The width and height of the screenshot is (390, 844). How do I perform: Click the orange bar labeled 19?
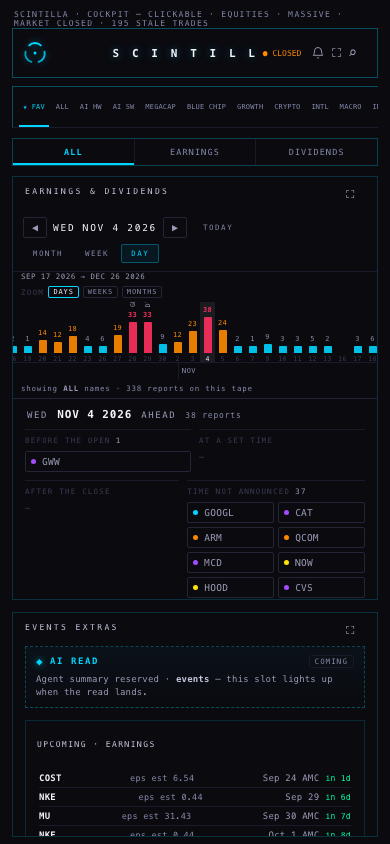(x=118, y=344)
